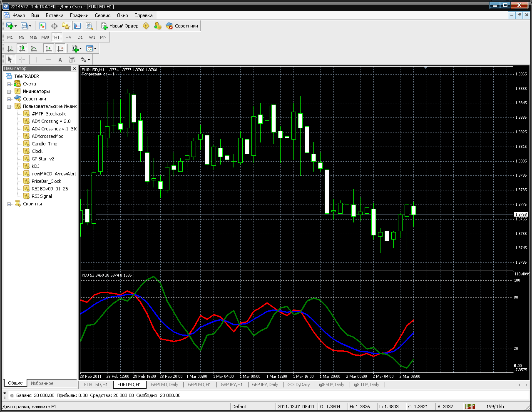This screenshot has height=412, width=532.
Task: Select the Cursor arrow tool
Action: point(10,60)
